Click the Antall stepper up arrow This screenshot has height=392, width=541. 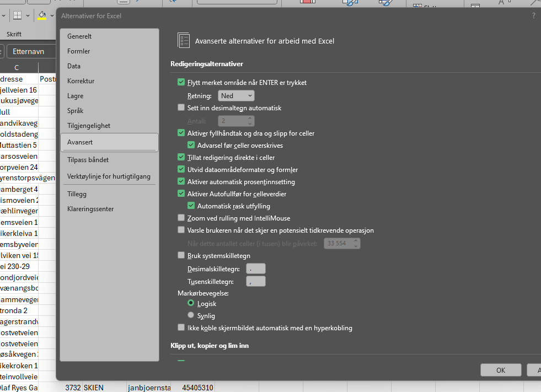point(250,119)
